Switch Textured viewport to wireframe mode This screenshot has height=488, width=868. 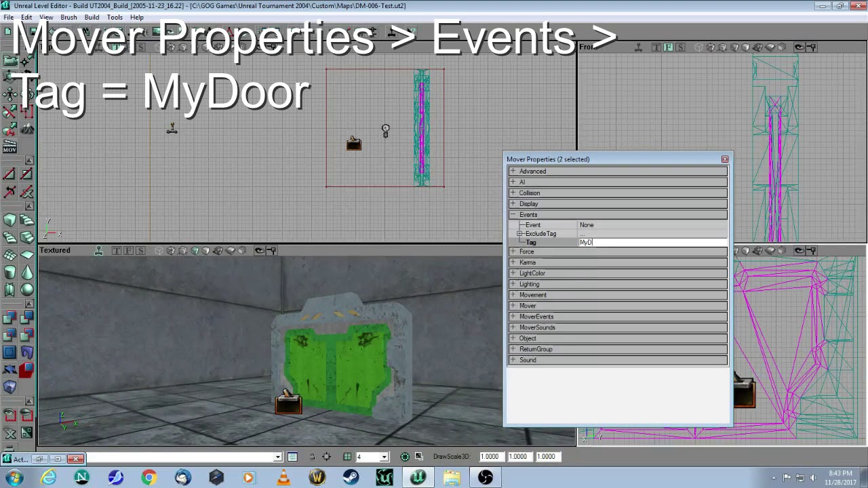point(159,251)
